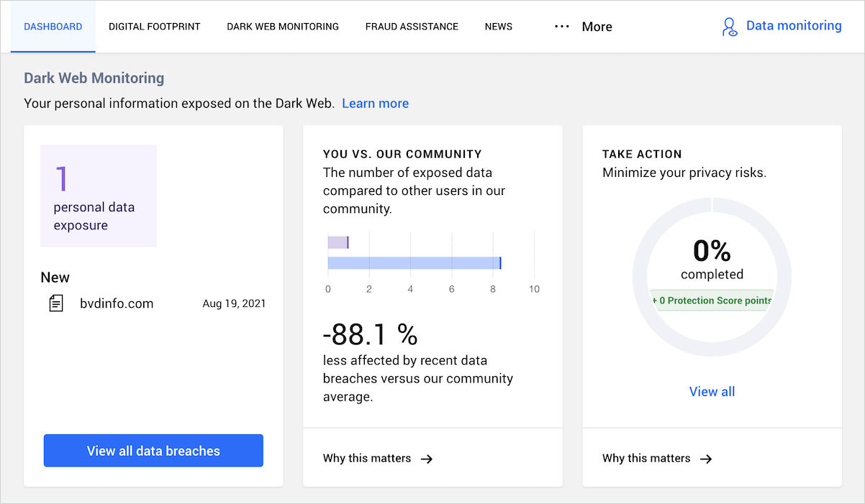This screenshot has width=865, height=504.
Task: Click the personal data exposure tile
Action: (99, 196)
